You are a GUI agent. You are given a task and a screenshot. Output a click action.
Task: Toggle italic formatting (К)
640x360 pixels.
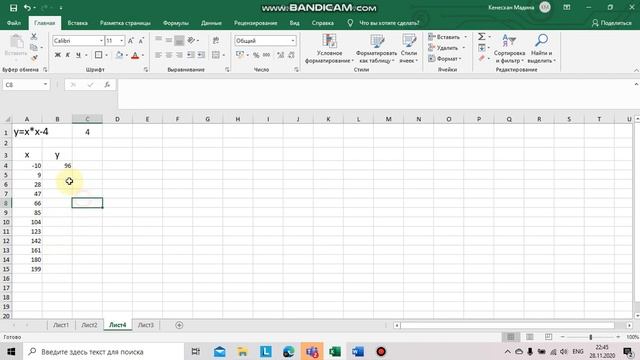coord(68,55)
